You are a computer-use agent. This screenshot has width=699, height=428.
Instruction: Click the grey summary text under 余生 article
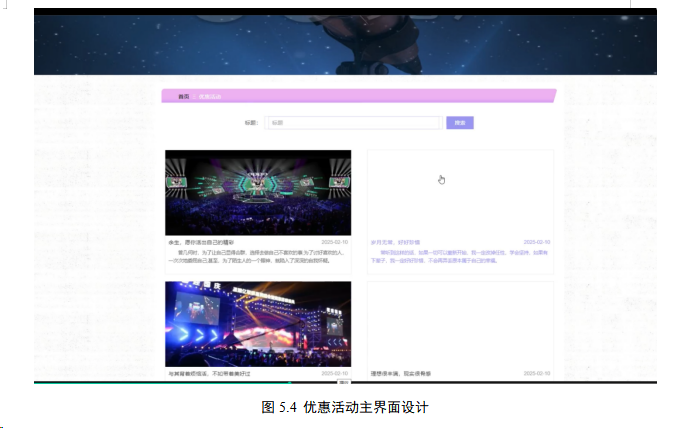257,256
